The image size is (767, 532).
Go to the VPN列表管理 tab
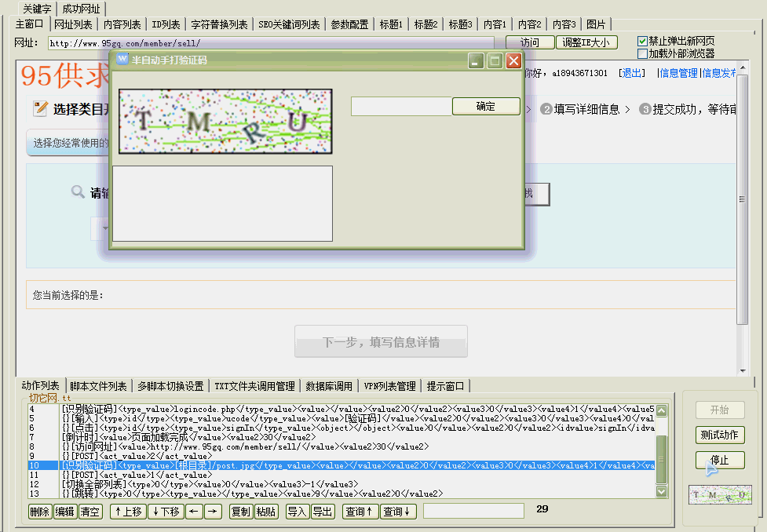389,386
